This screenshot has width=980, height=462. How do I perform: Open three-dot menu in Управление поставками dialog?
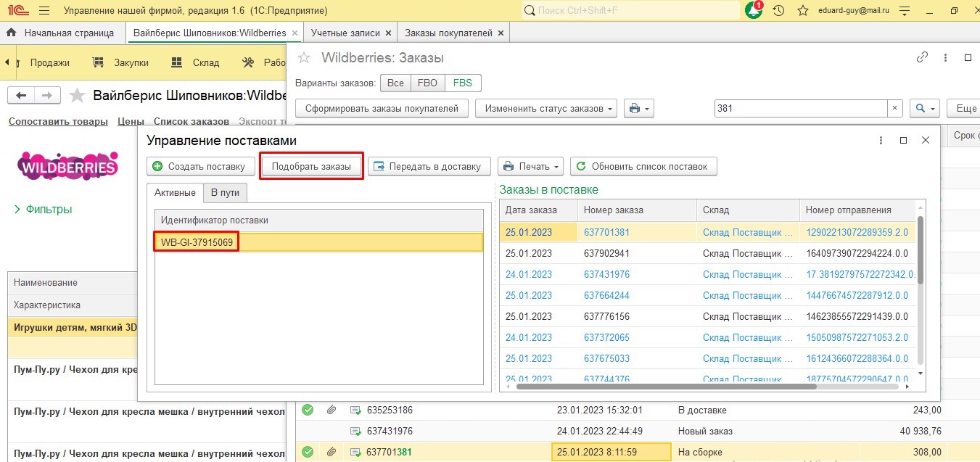point(881,141)
